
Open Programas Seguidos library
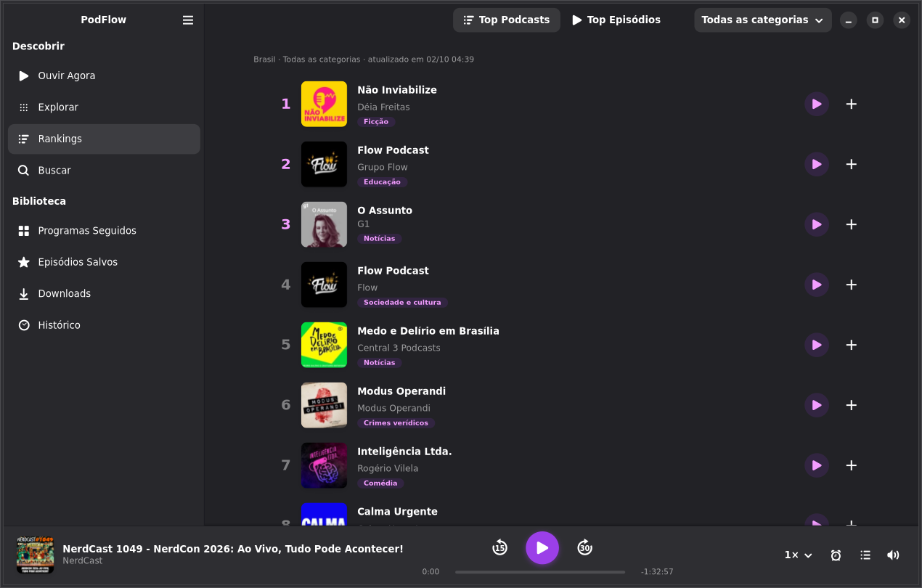(104, 231)
